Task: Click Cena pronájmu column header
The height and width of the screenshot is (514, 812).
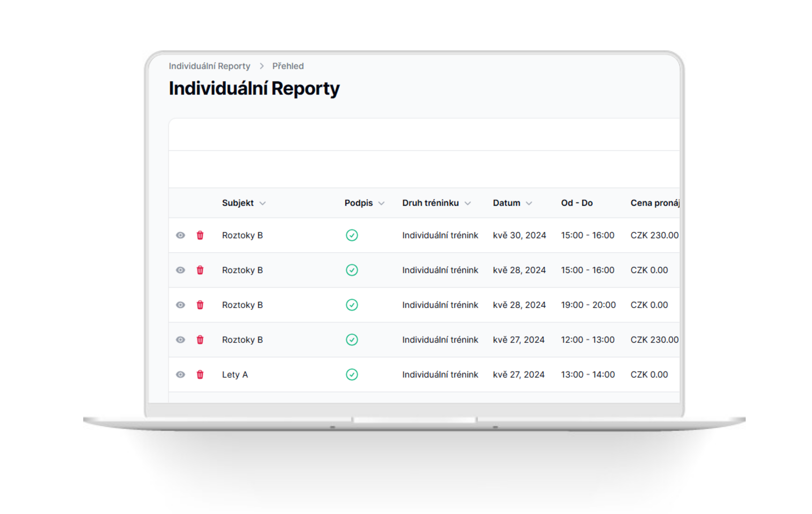Action: (x=654, y=203)
